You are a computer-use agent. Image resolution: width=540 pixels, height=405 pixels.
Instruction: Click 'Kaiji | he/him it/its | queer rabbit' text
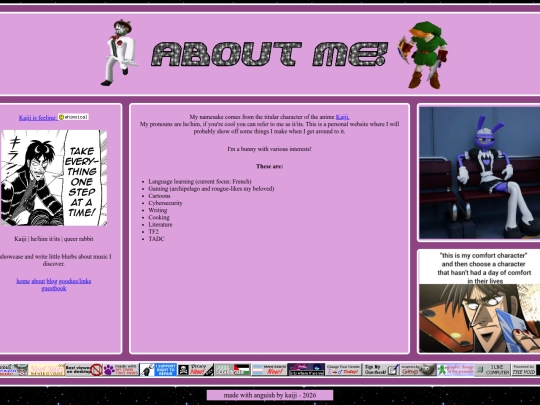coord(54,239)
